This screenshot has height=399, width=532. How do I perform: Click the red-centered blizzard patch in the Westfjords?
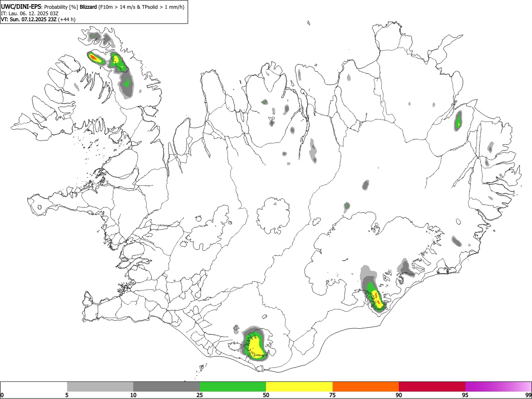[95, 58]
